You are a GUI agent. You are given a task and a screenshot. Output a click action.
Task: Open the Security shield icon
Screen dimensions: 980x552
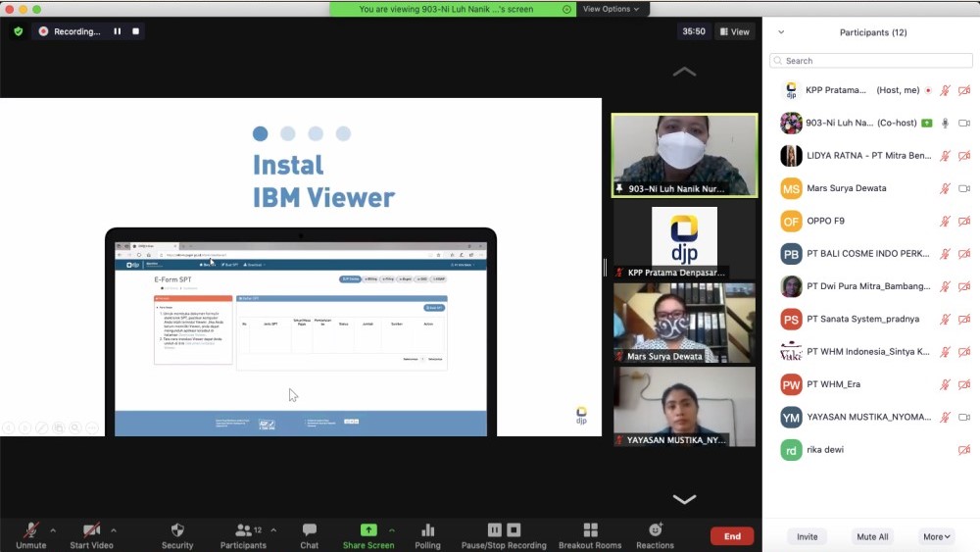pyautogui.click(x=177, y=530)
